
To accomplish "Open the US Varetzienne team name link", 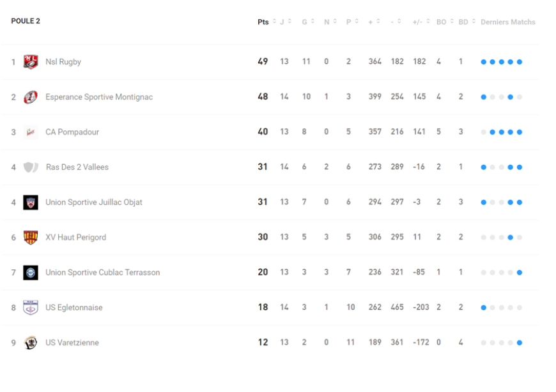I will tap(72, 343).
